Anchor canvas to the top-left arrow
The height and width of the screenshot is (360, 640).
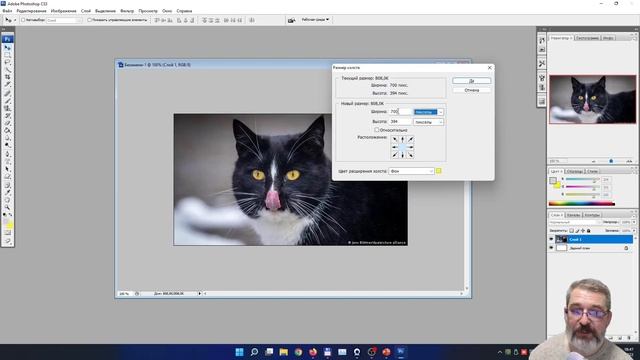coord(395,139)
